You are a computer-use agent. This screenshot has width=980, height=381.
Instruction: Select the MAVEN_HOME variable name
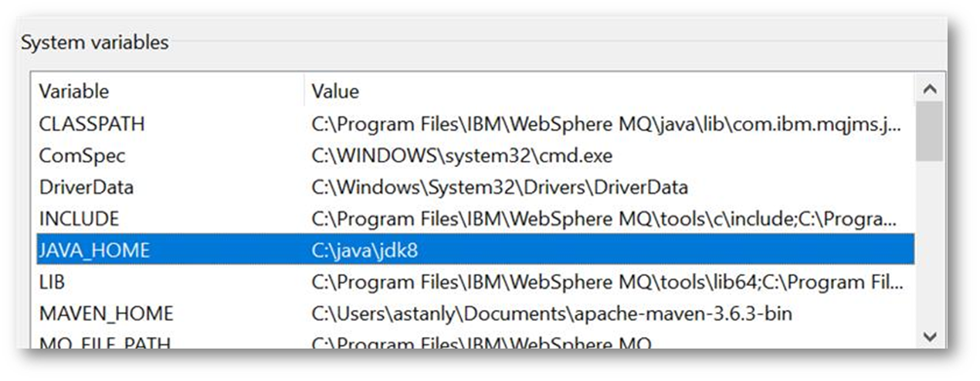click(106, 314)
